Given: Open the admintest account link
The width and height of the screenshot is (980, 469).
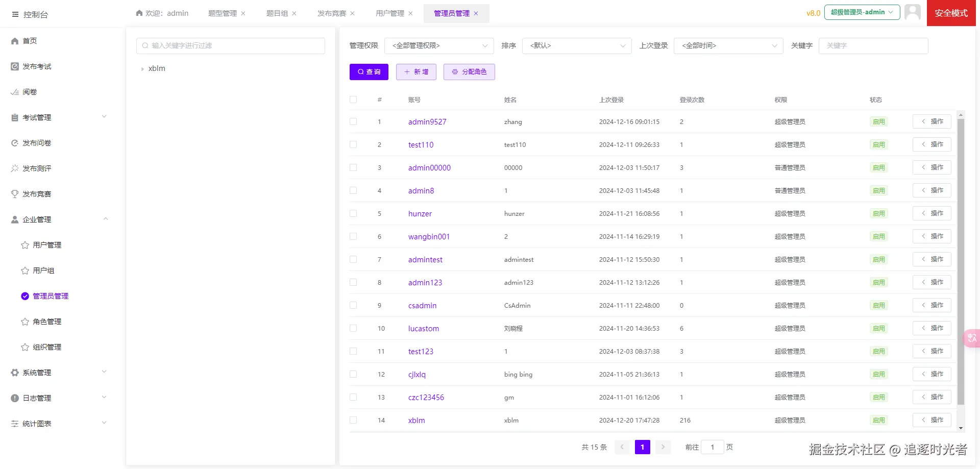Looking at the screenshot, I should click(x=425, y=260).
